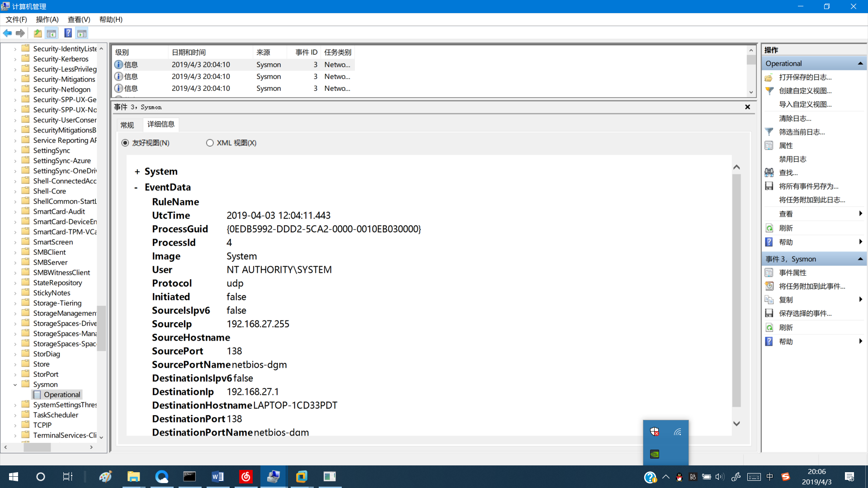Open the Help menu
Image resolution: width=868 pixels, height=488 pixels.
111,19
